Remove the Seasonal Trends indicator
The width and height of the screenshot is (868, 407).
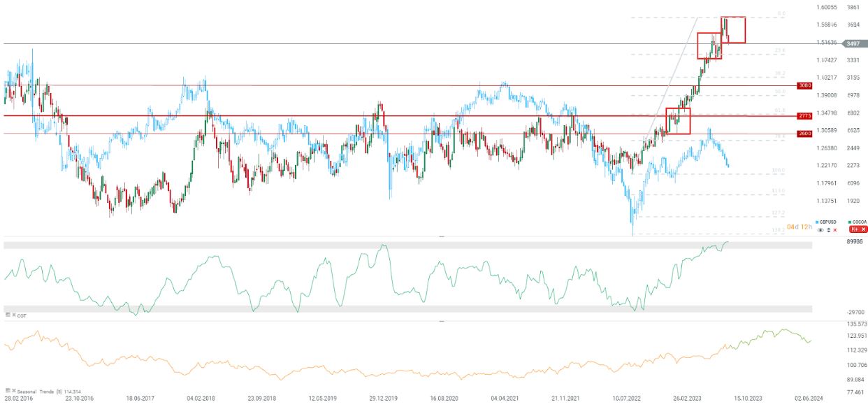point(14,390)
